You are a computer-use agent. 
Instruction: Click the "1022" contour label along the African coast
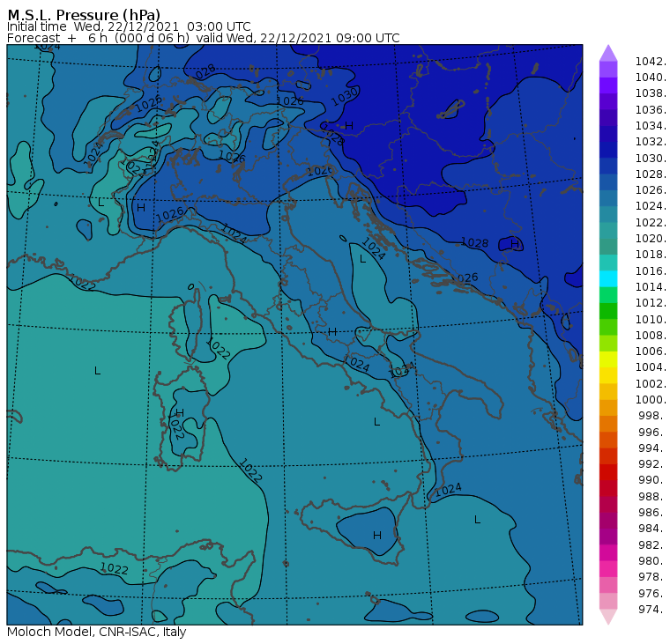[114, 568]
